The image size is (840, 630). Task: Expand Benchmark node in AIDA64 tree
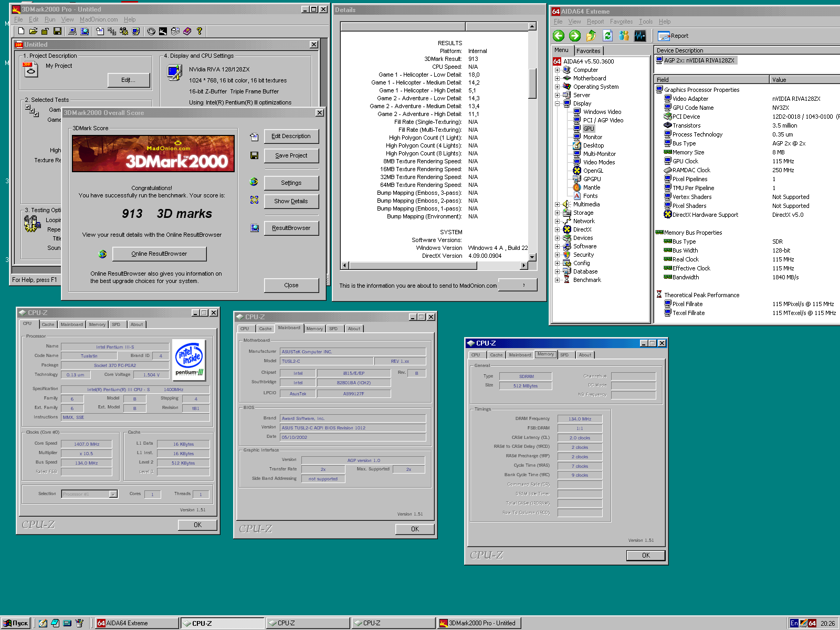(x=557, y=280)
